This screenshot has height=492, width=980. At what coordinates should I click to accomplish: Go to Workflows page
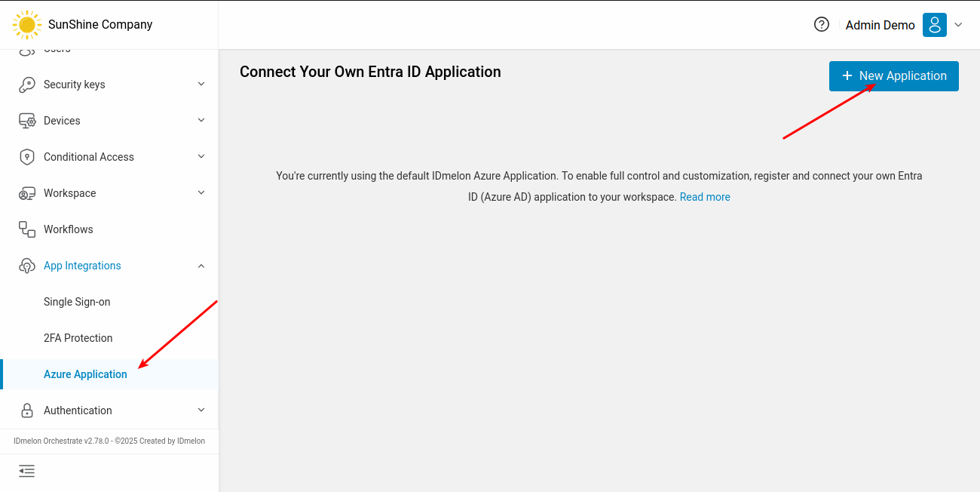tap(69, 229)
